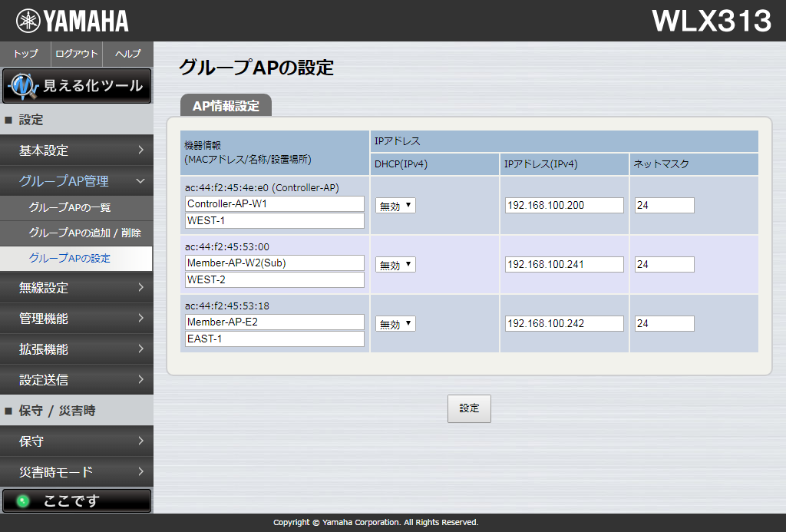Click the AP情報設定 tab
786x532 pixels.
pos(226,106)
